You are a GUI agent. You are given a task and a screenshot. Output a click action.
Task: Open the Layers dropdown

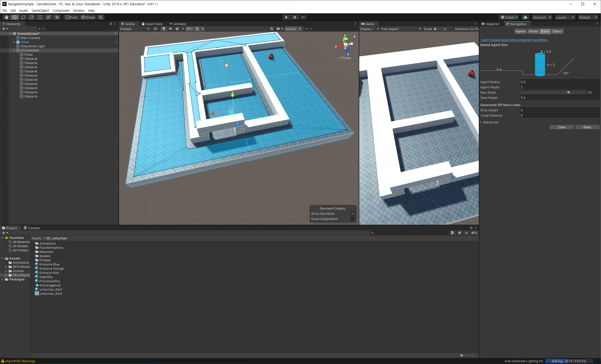pyautogui.click(x=565, y=17)
